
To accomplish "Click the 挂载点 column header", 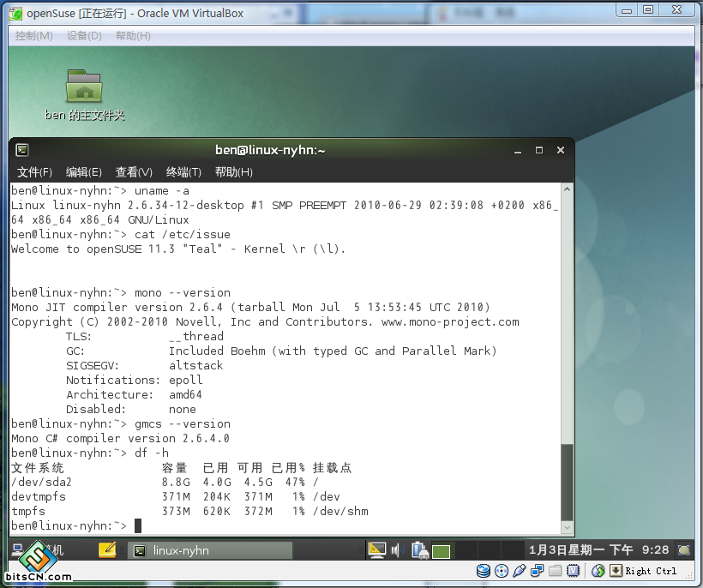I will pos(332,468).
